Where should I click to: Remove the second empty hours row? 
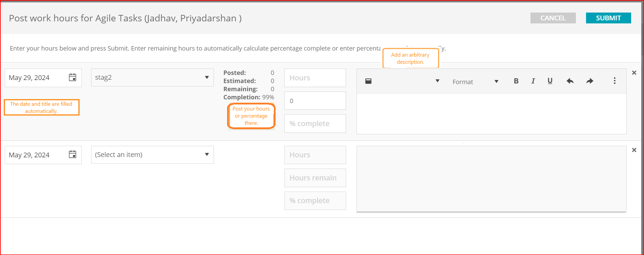pos(634,150)
